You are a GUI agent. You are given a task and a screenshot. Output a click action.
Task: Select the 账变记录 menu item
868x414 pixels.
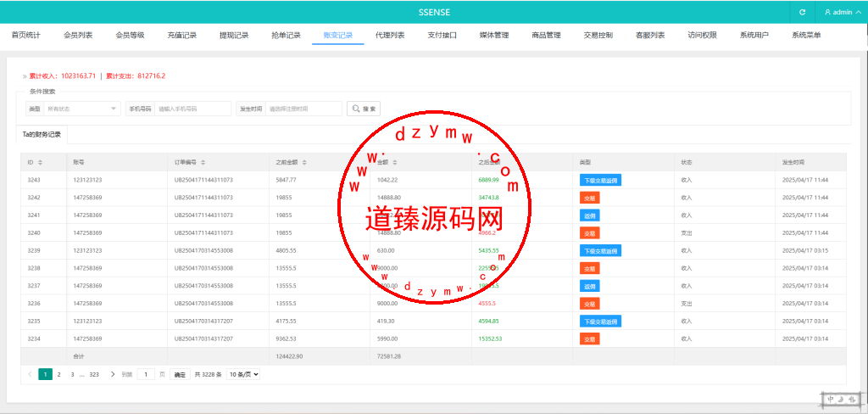[x=338, y=36]
